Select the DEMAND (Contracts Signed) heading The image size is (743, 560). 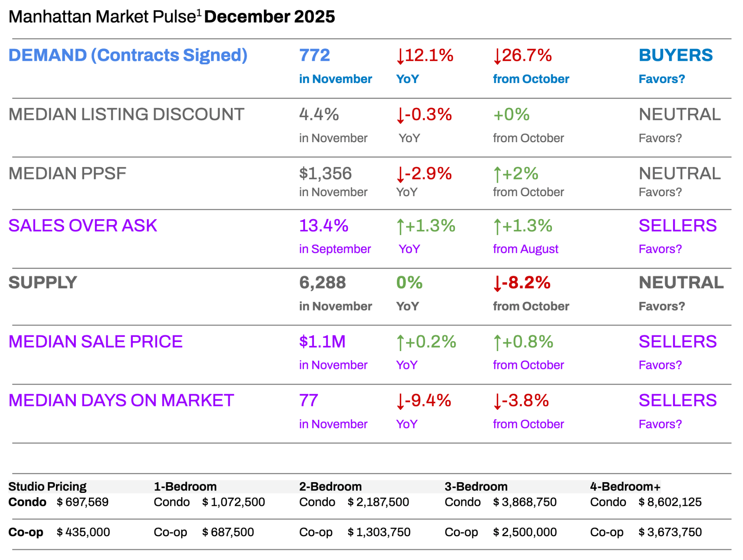tap(128, 55)
